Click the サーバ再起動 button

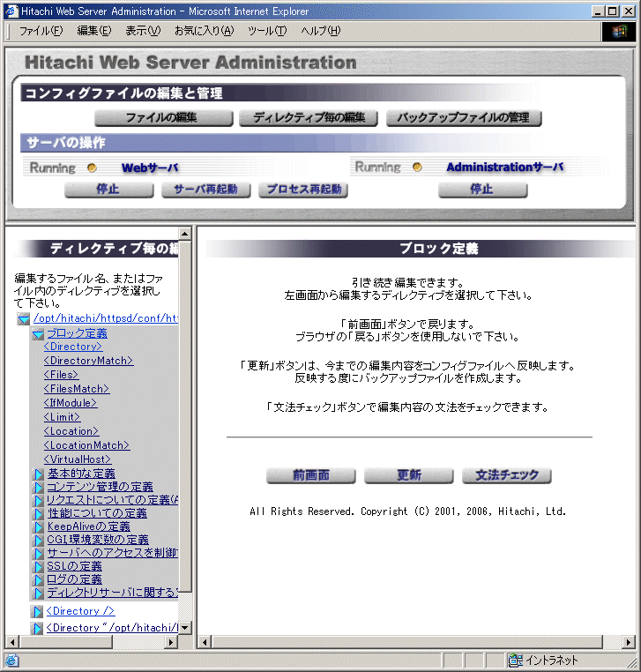coord(206,190)
